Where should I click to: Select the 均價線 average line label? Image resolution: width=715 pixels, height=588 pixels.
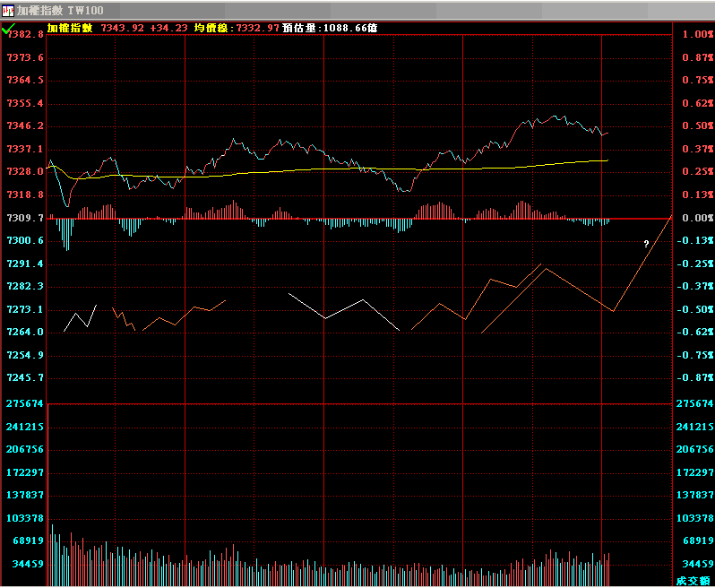tap(213, 28)
